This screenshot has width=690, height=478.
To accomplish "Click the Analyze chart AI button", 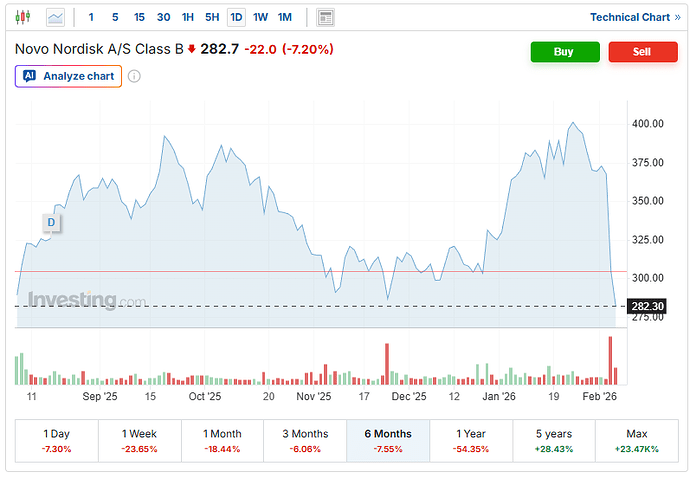I will click(x=68, y=76).
